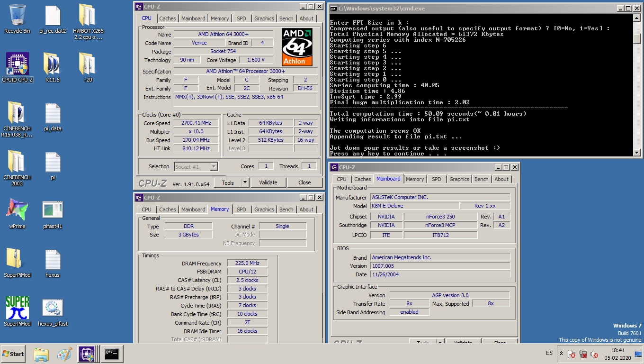Open the pi text file icon

tap(53, 165)
